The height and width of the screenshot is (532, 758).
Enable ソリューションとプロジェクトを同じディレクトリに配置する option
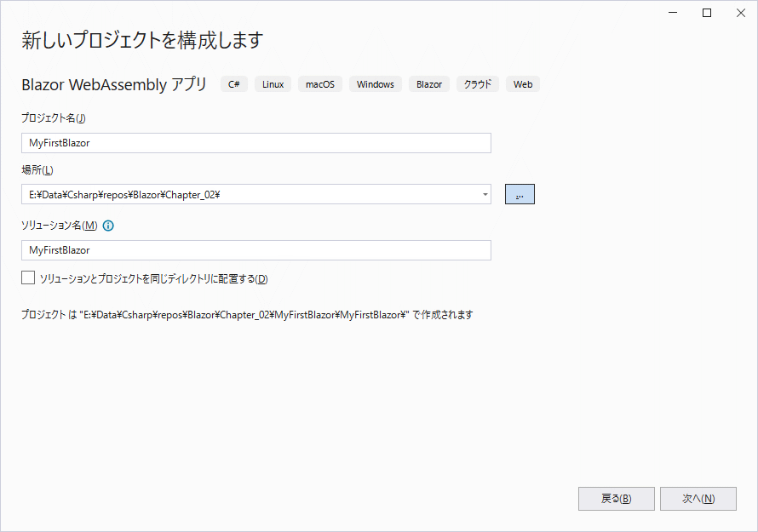(x=28, y=277)
